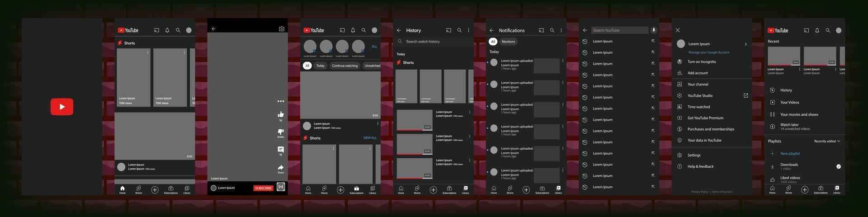Choose Add account in account menu
868x217 pixels.
coord(698,73)
